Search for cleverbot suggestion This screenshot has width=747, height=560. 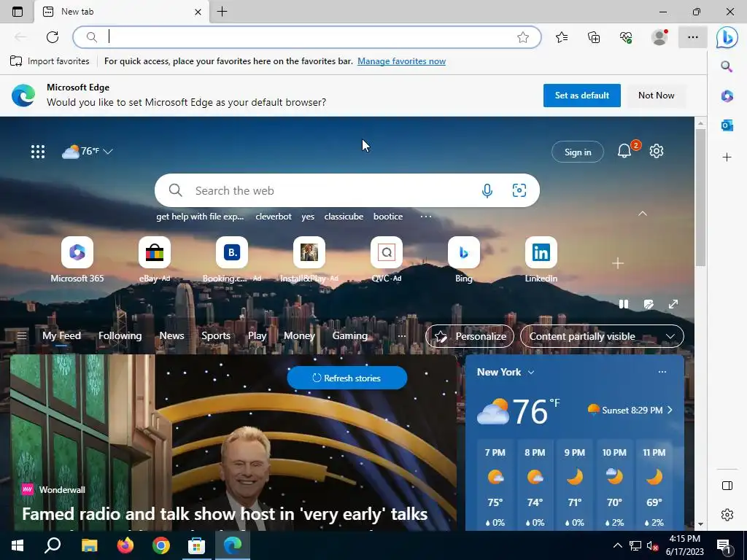pos(274,217)
